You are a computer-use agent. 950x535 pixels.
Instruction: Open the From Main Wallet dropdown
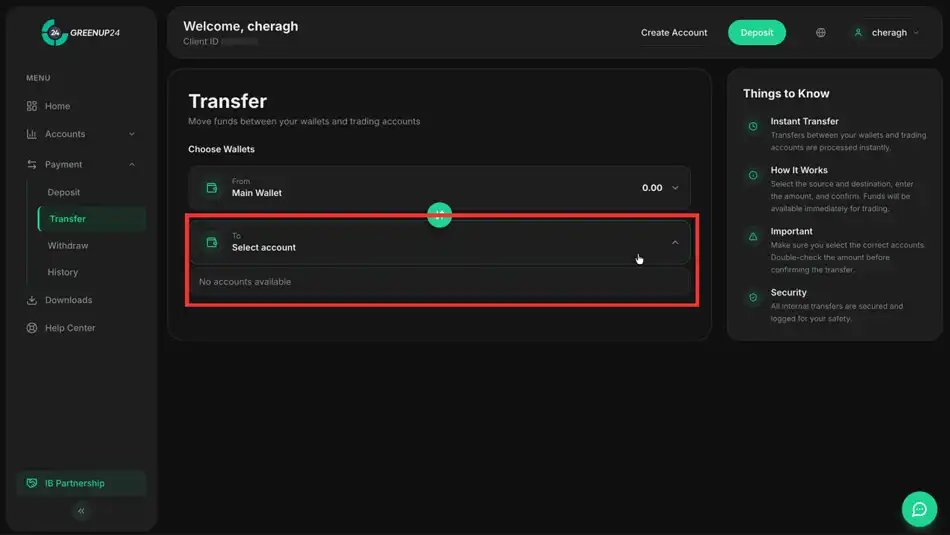[439, 188]
